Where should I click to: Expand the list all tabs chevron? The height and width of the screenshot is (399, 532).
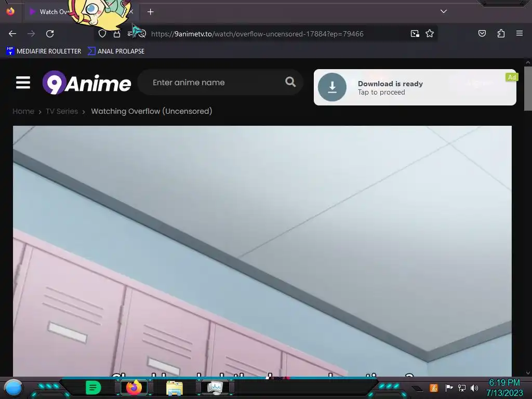pyautogui.click(x=444, y=11)
